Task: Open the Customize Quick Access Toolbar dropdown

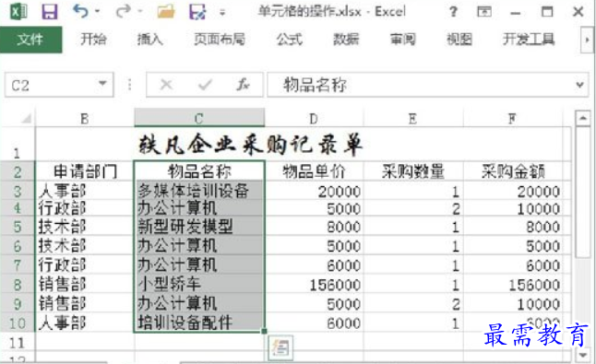Action: [222, 13]
